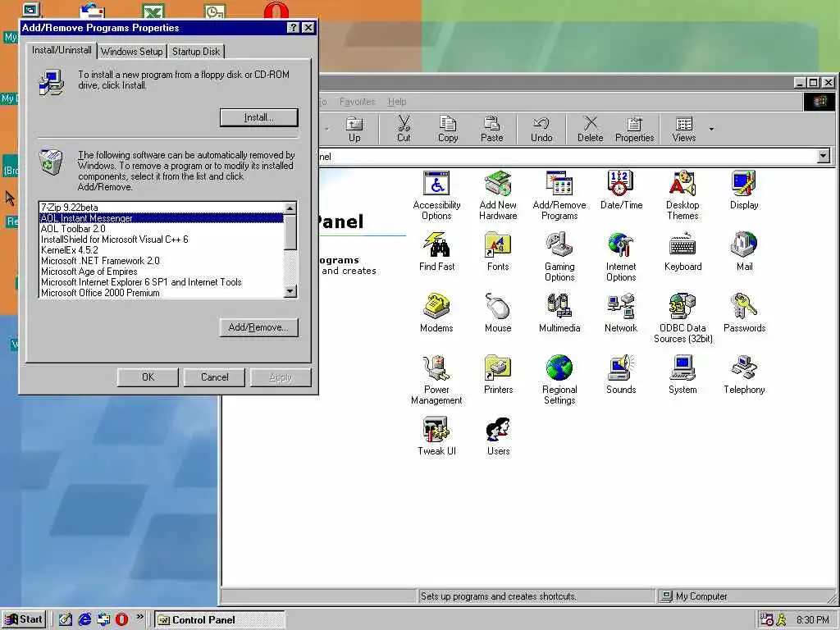840x630 pixels.
Task: Open Desktop Themes icon
Action: 682,195
